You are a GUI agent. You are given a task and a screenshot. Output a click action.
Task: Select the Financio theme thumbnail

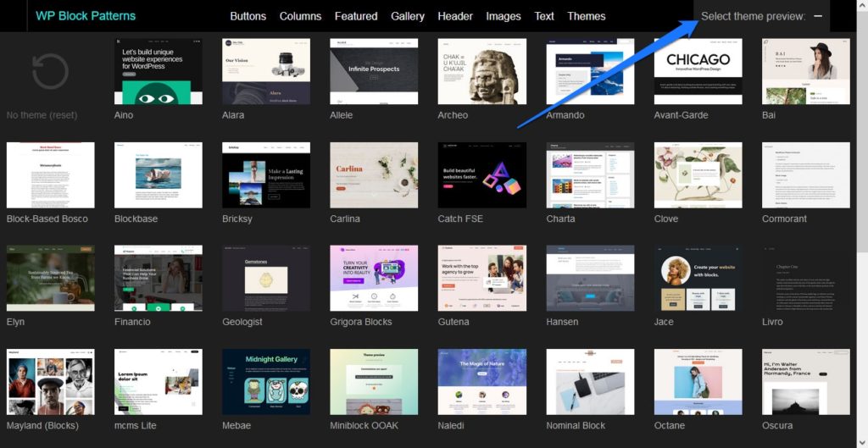(x=159, y=279)
